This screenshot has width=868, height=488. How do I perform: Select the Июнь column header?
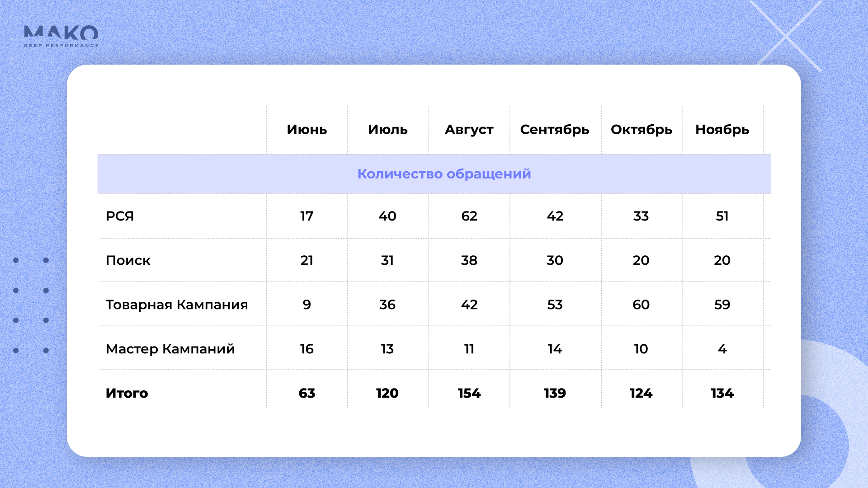point(307,130)
